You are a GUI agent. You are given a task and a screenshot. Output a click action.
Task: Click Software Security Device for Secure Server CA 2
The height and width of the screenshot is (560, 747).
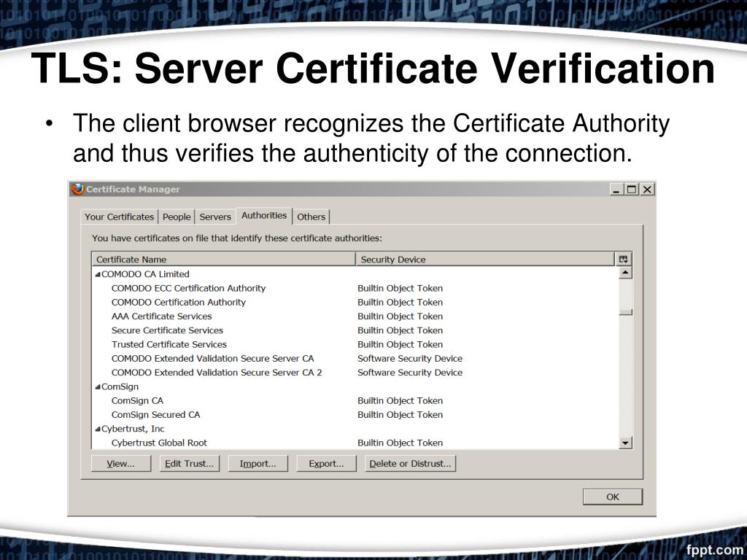tap(410, 373)
